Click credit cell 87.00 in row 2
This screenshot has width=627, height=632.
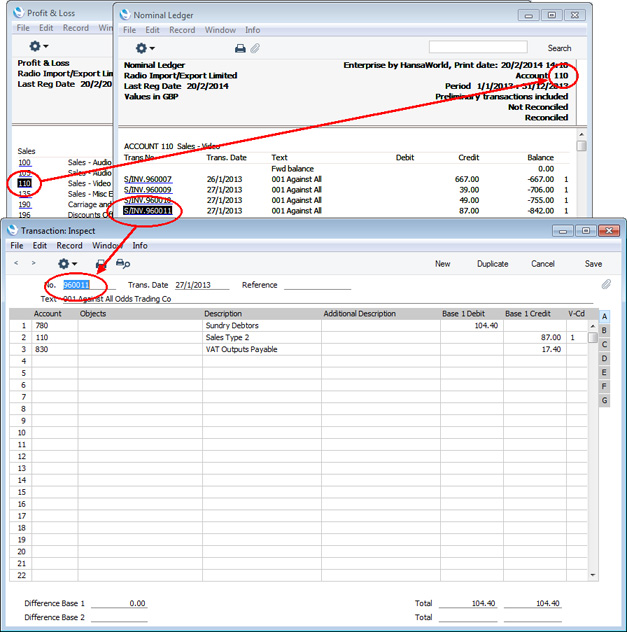pos(535,337)
